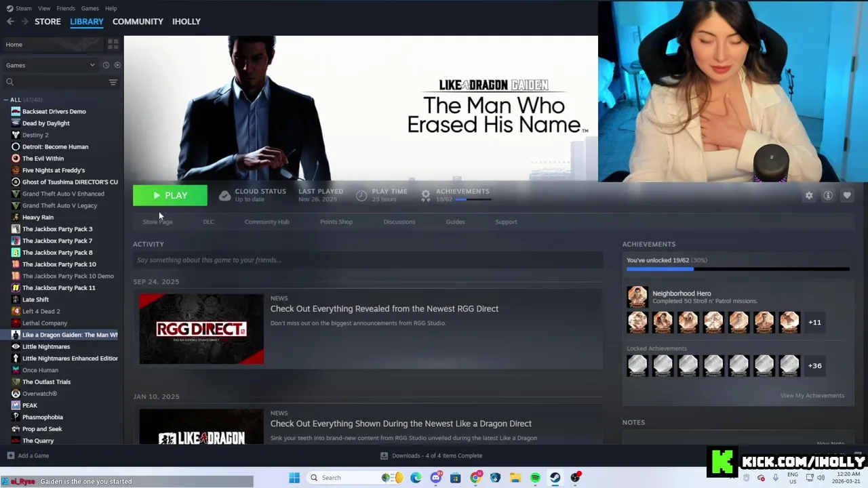Image resolution: width=868 pixels, height=488 pixels.
Task: Select Overwatch in the library list
Action: pyautogui.click(x=39, y=394)
